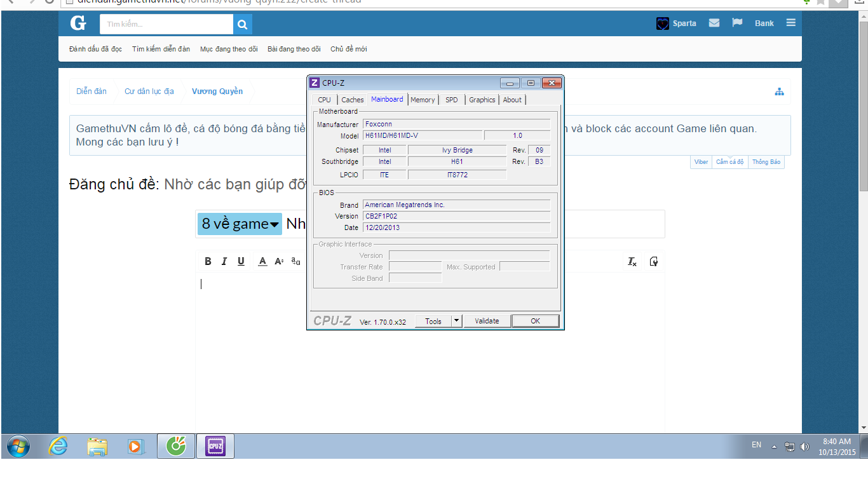Select the Mainboard tab
868x488 pixels.
pos(387,99)
